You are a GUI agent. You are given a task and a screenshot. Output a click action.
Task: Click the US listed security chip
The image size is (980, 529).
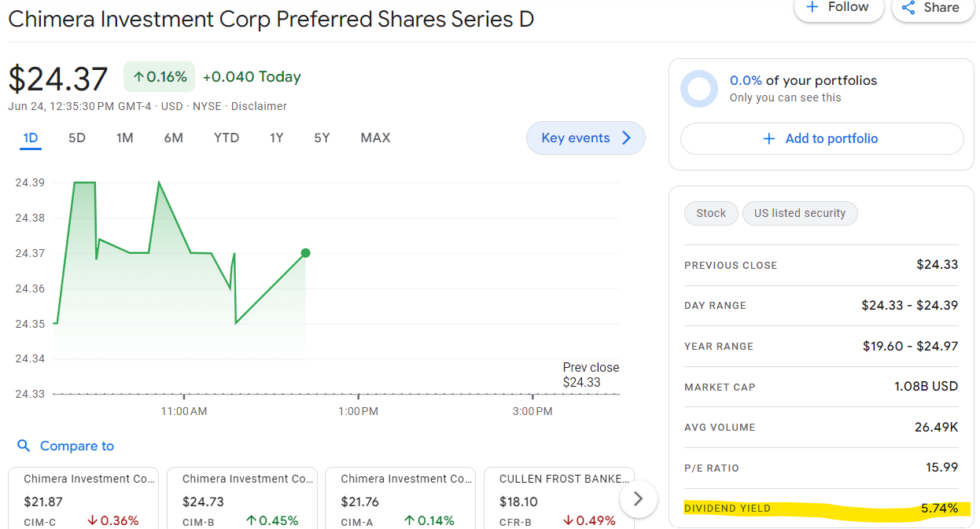tap(799, 213)
